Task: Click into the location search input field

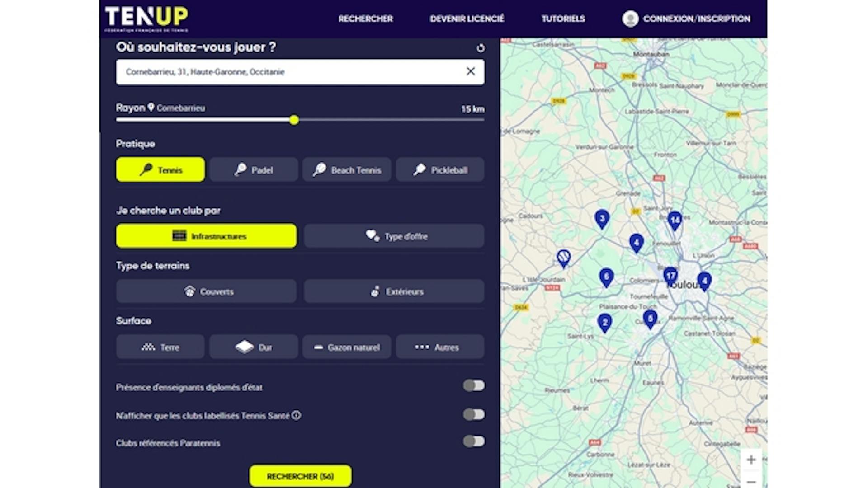Action: pos(289,72)
